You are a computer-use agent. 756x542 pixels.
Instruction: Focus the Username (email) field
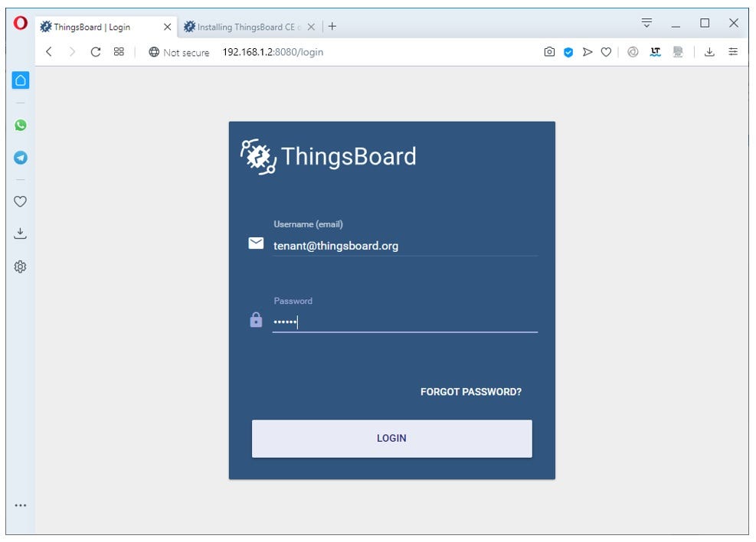pyautogui.click(x=405, y=246)
